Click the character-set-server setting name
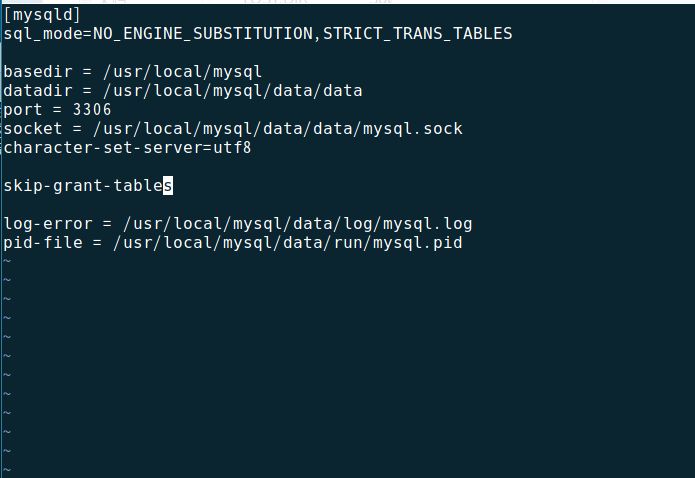This screenshot has height=478, width=695. click(x=102, y=148)
